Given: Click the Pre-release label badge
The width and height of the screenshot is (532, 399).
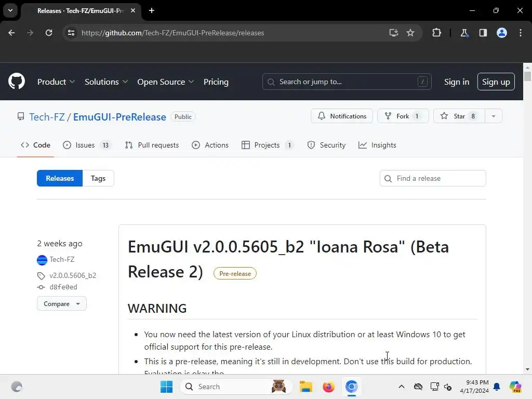Looking at the screenshot, I should pyautogui.click(x=235, y=273).
